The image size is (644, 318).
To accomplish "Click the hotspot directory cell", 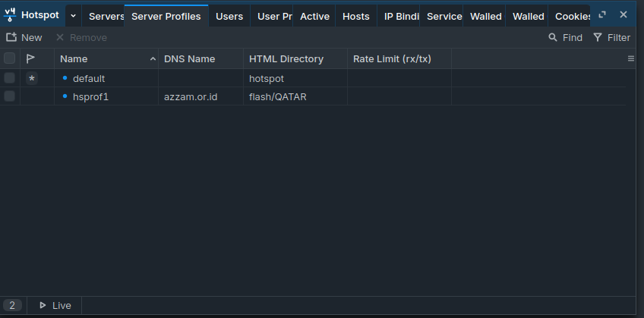I will tap(295, 78).
